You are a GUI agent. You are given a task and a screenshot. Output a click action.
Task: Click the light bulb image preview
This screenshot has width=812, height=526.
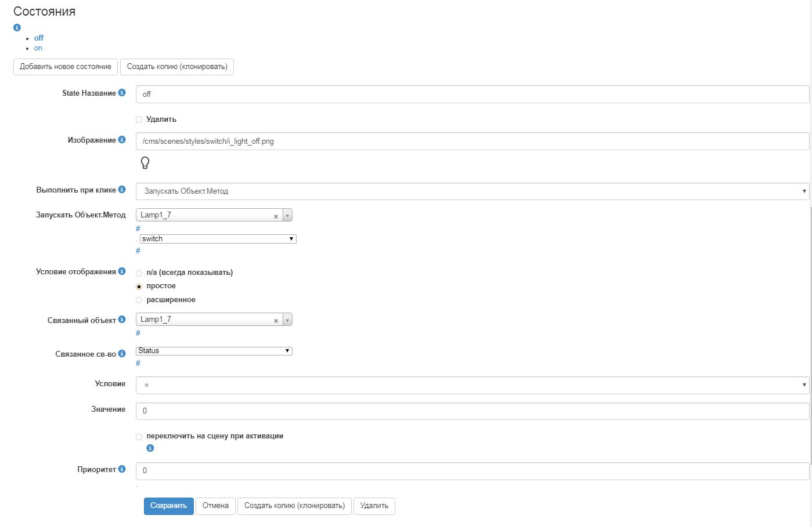[145, 163]
